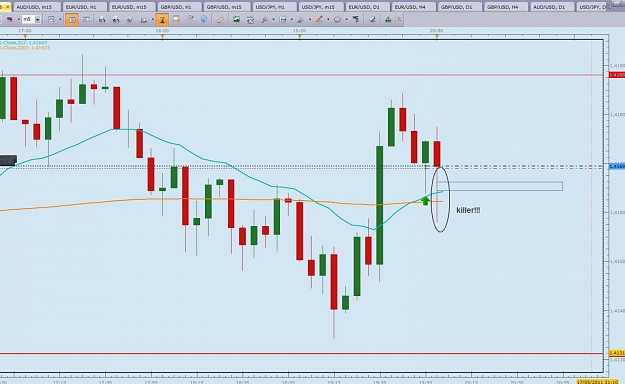The height and width of the screenshot is (384, 625).
Task: Click the globe toolbar icon
Action: pos(204,19)
